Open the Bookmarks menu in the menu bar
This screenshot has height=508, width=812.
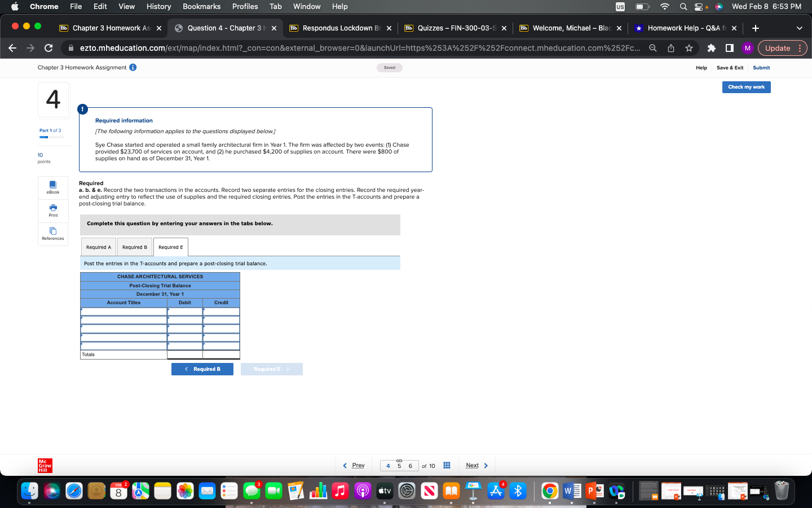pos(201,7)
